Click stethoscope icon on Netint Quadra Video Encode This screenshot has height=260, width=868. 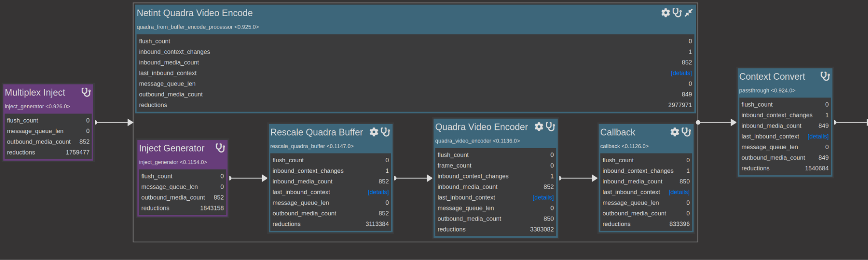pyautogui.click(x=677, y=13)
